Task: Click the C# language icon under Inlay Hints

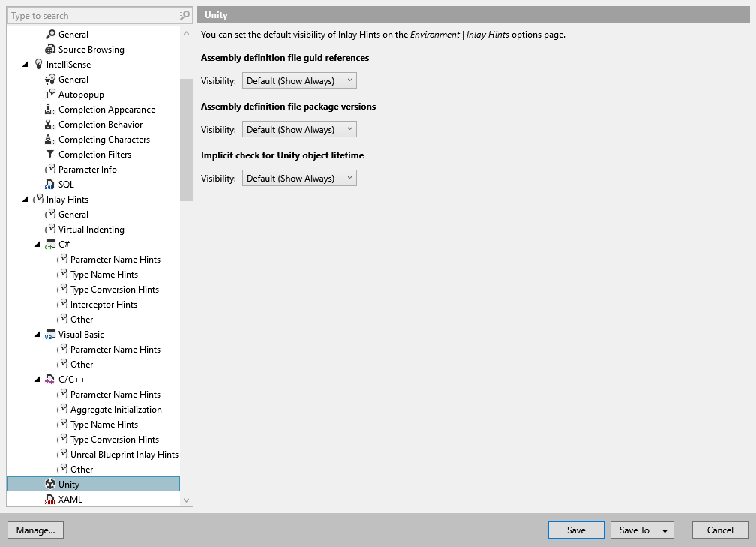Action: (49, 244)
